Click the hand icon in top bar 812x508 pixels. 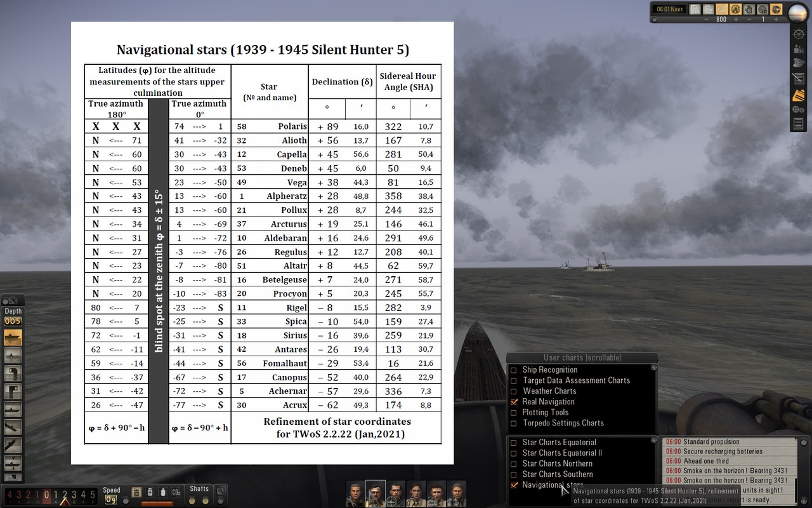pos(749,9)
